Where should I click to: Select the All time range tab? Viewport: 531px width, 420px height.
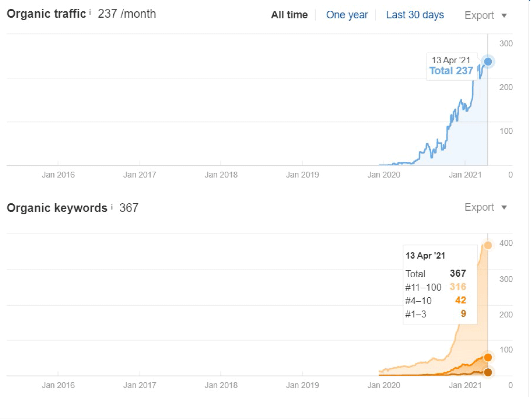click(x=289, y=15)
